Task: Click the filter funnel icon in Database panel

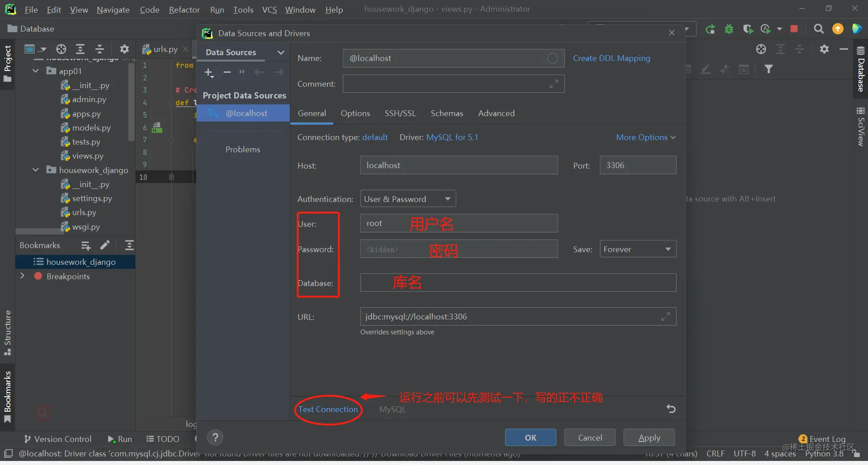Action: 769,69
